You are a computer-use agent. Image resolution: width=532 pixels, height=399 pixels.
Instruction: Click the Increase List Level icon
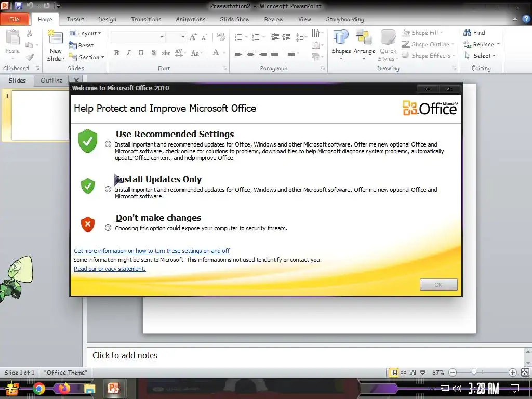point(287,37)
